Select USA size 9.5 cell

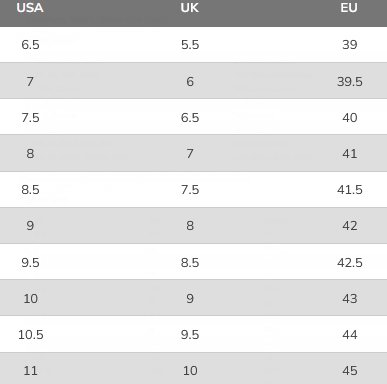click(30, 263)
